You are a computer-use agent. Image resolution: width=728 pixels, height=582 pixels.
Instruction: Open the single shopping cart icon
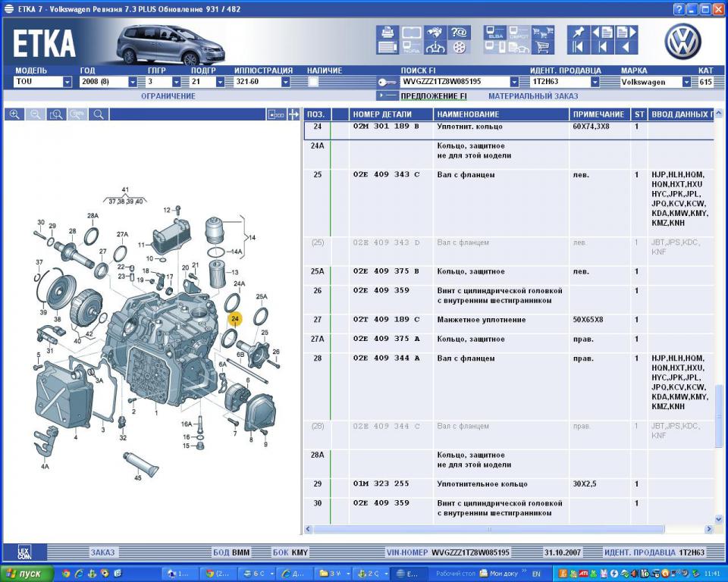click(x=542, y=47)
